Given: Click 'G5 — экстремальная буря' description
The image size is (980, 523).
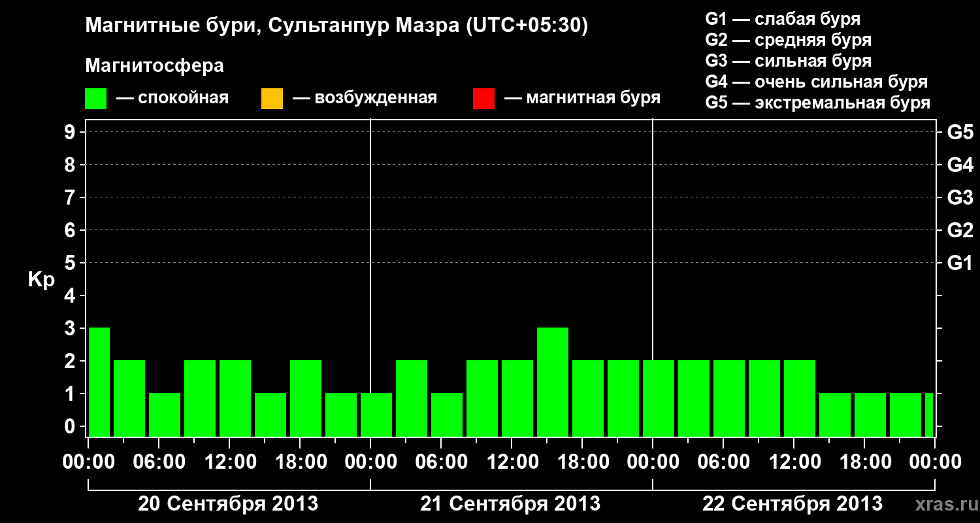Looking at the screenshot, I should [818, 103].
